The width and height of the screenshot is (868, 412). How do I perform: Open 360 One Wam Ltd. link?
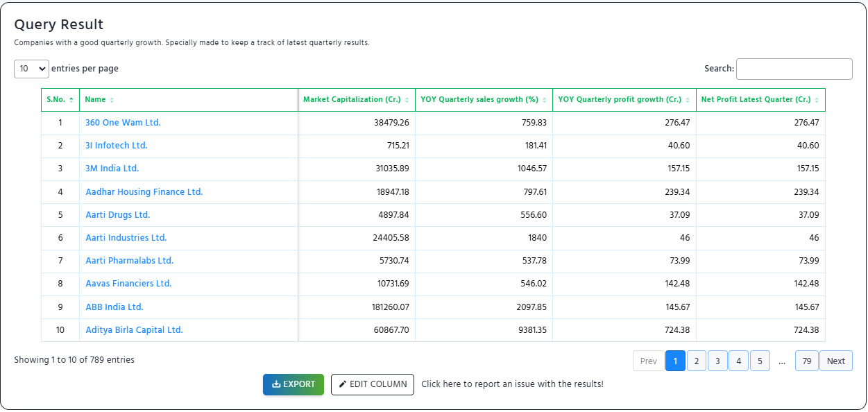click(123, 123)
